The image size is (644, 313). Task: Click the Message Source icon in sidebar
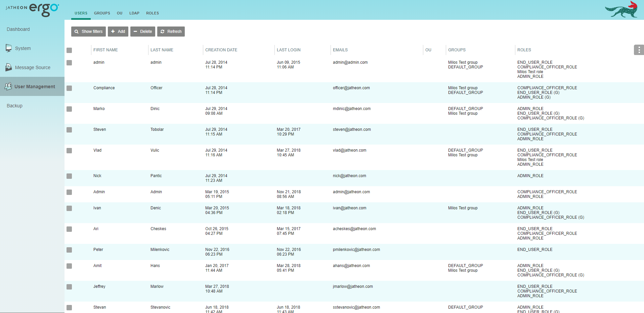click(x=9, y=67)
